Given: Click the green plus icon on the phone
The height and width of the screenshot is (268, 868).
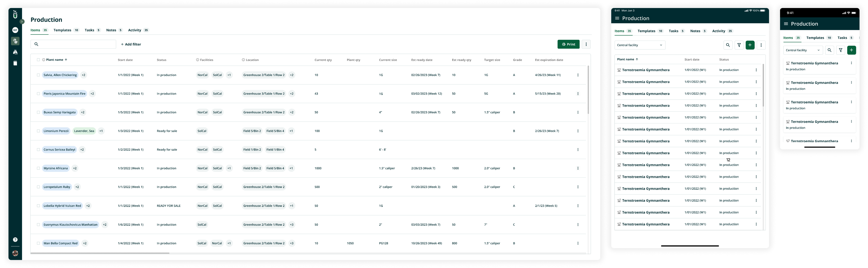Looking at the screenshot, I should 852,50.
